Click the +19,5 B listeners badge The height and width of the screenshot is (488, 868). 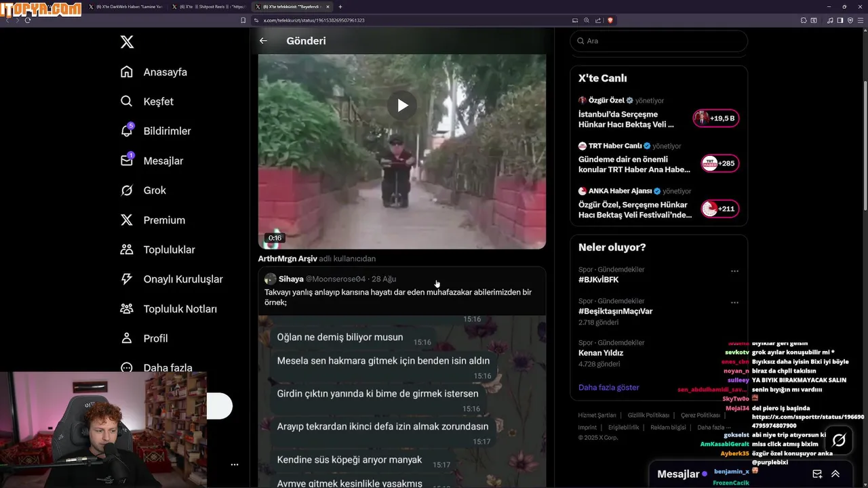tap(716, 119)
